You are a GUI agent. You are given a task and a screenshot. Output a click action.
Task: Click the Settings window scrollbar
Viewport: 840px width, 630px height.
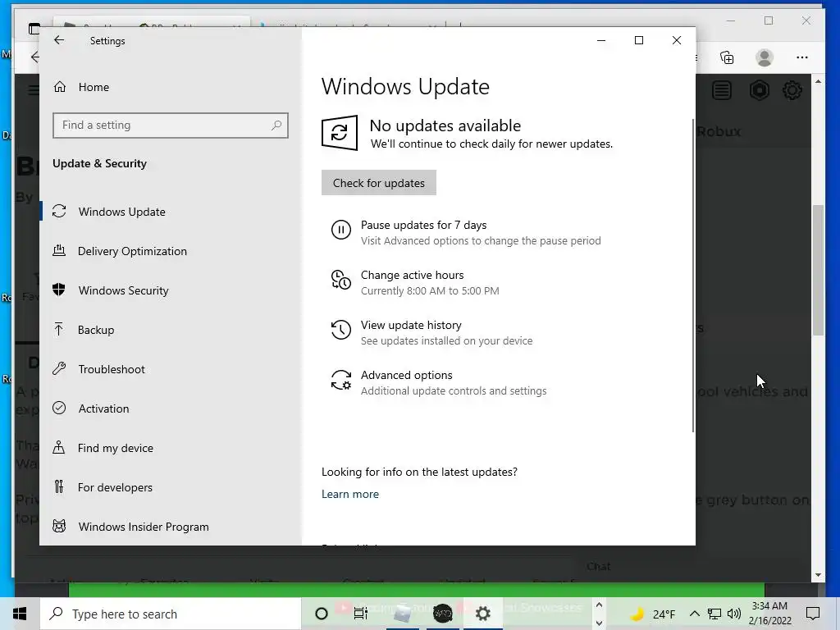pos(693,276)
